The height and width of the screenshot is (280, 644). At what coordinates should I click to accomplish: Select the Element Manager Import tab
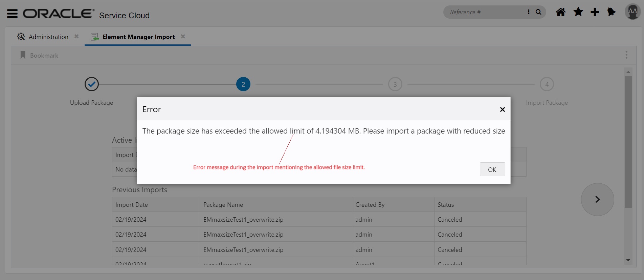(x=139, y=37)
